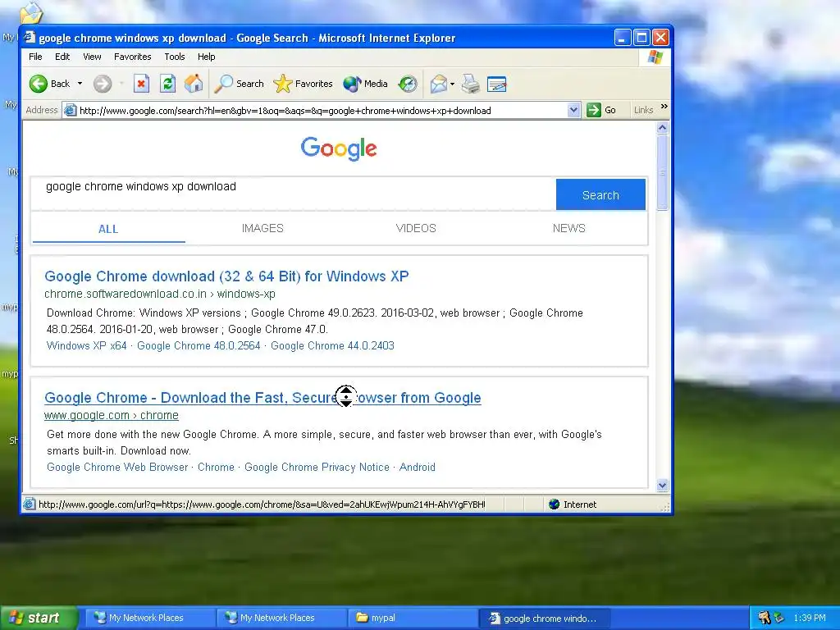840x630 pixels.
Task: Switch to the NEWS tab
Action: coord(569,228)
